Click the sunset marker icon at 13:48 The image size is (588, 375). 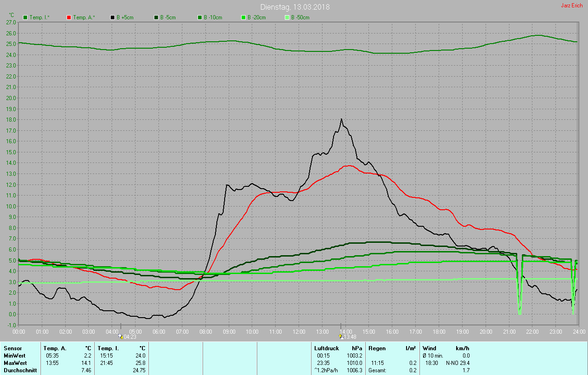(x=340, y=336)
